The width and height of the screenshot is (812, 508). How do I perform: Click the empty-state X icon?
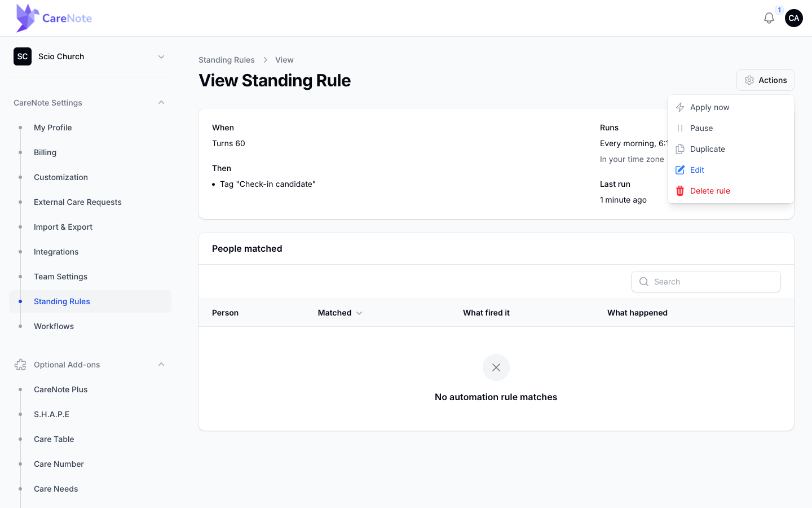pos(496,367)
